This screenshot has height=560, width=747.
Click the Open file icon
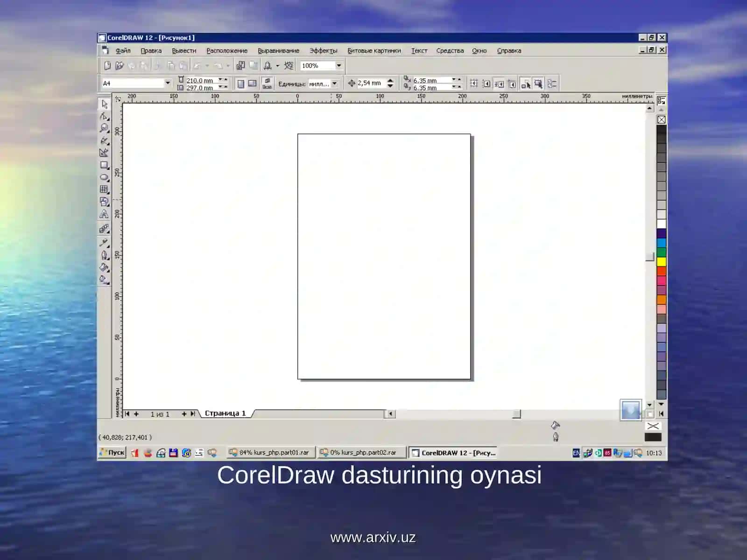pyautogui.click(x=120, y=66)
